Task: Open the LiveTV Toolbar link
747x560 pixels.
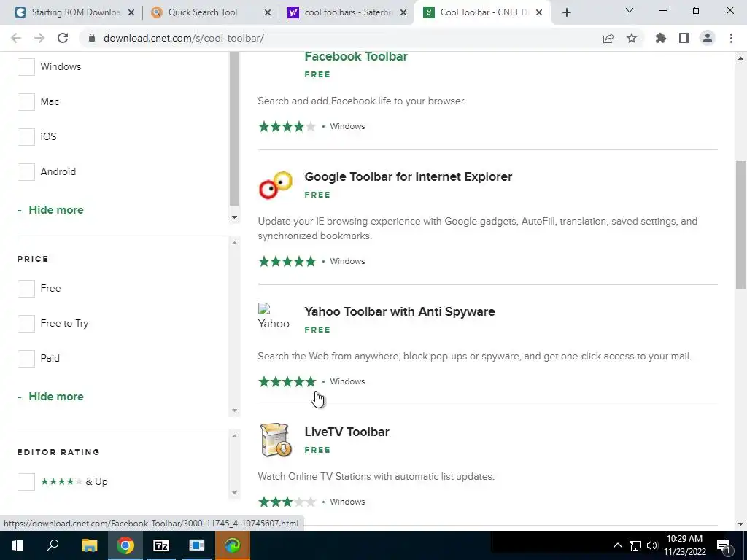Action: (x=347, y=432)
